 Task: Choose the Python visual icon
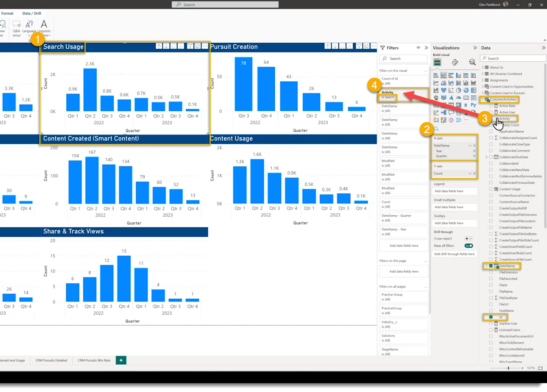coord(473,105)
